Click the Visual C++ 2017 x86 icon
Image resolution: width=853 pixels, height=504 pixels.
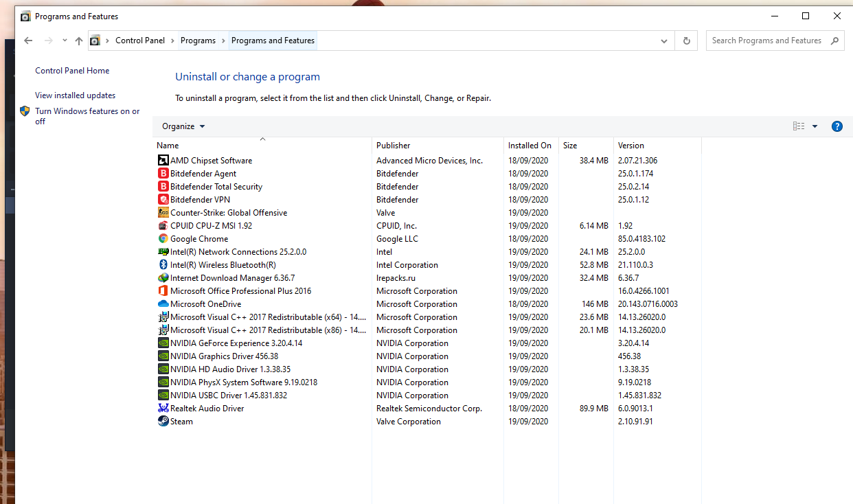point(163,330)
